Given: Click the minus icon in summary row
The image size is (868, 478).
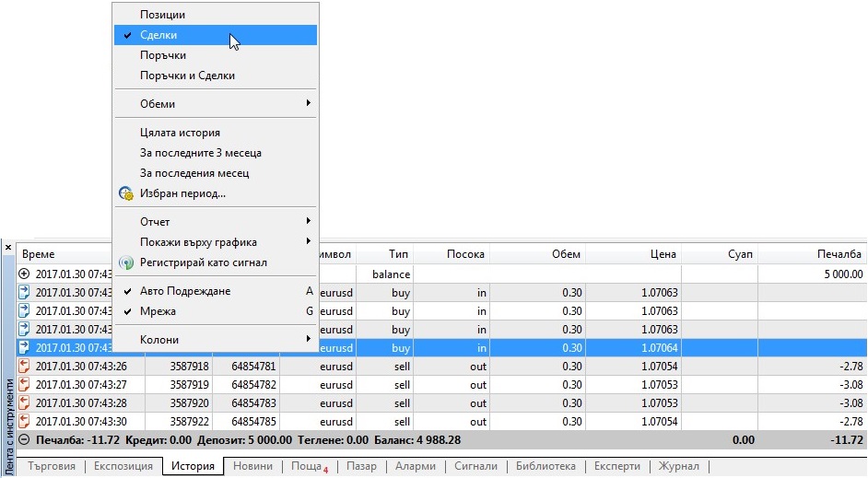Looking at the screenshot, I should click(x=24, y=440).
